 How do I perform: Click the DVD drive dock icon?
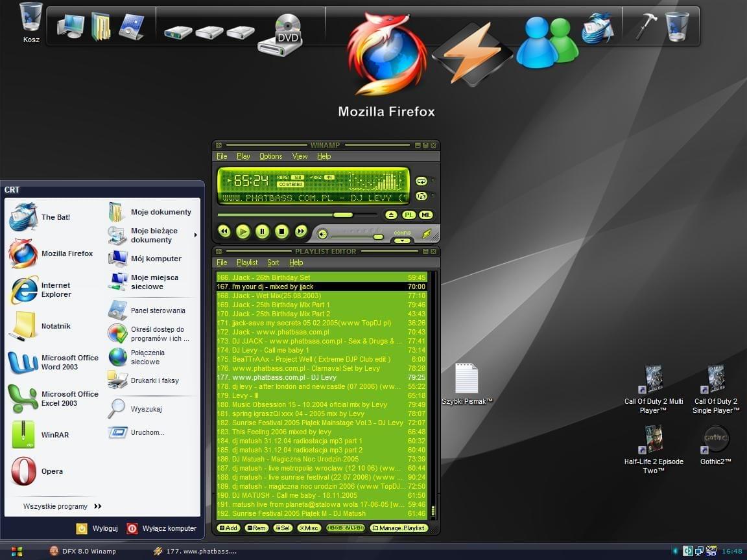coord(281,36)
